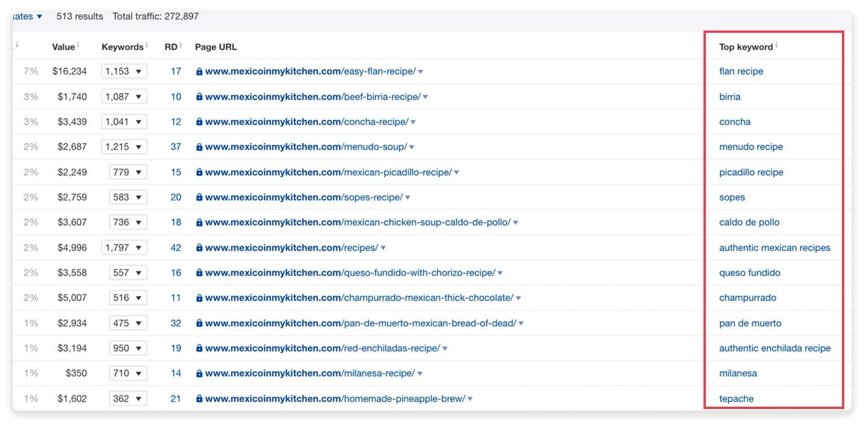Click RD value 37 for menudo-soup row
The image size is (868, 435).
[x=176, y=147]
